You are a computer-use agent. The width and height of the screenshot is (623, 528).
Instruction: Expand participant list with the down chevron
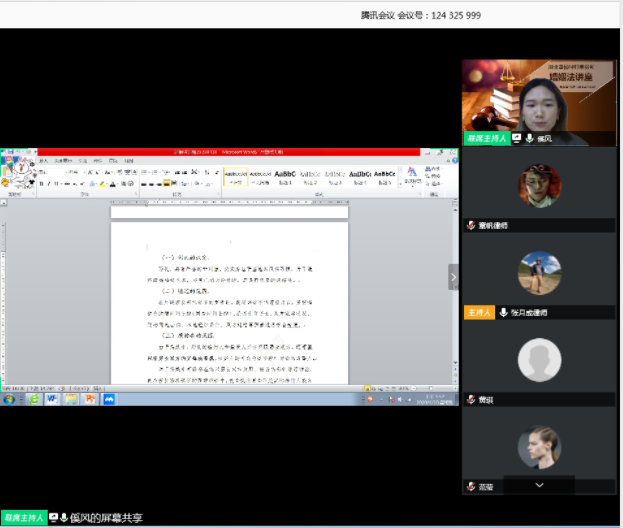[539, 484]
